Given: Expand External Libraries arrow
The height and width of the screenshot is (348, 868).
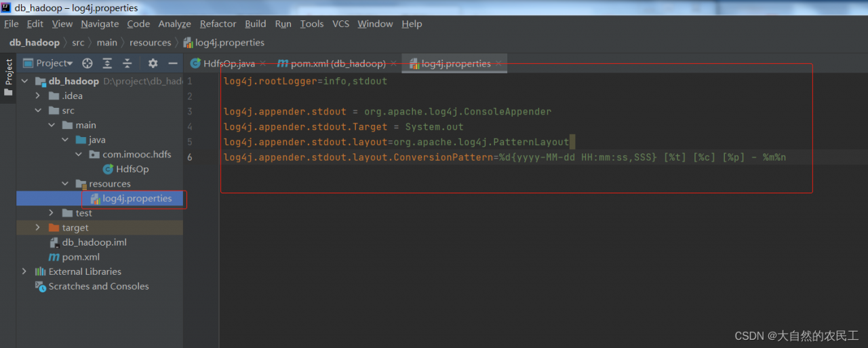Looking at the screenshot, I should pos(25,271).
